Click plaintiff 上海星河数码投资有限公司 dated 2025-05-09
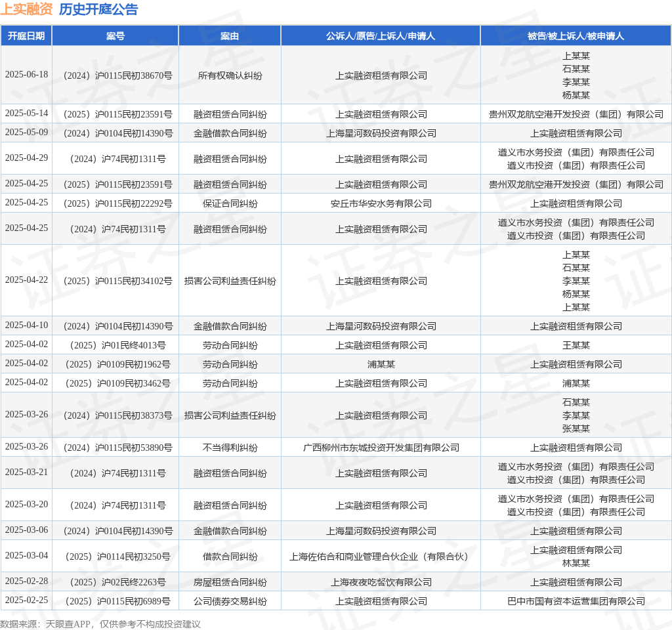672x630 pixels. (x=381, y=133)
